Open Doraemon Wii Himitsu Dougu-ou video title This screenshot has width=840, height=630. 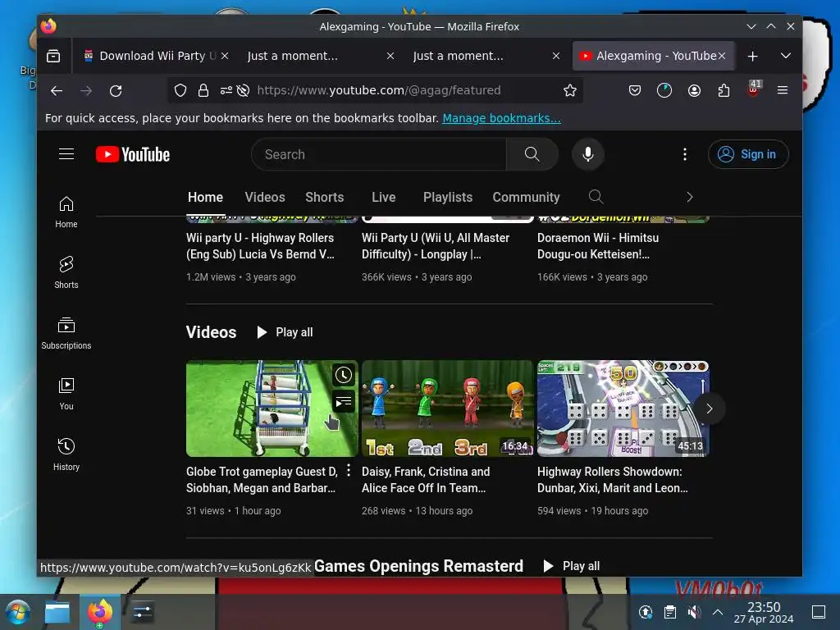(x=598, y=246)
